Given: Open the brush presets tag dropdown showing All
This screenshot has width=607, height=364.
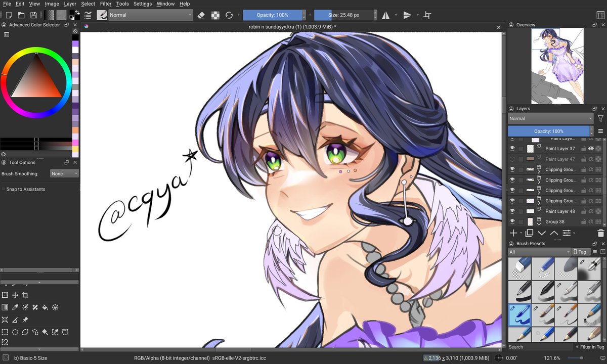Looking at the screenshot, I should coord(539,252).
